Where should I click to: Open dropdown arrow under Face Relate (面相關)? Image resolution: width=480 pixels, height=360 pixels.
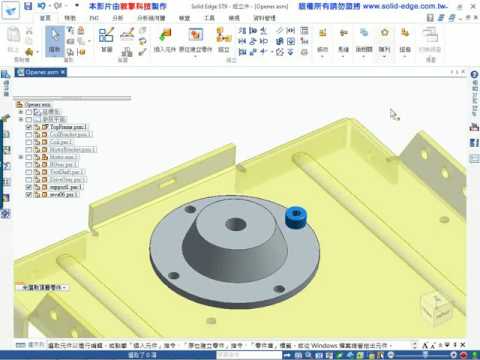click(x=364, y=57)
